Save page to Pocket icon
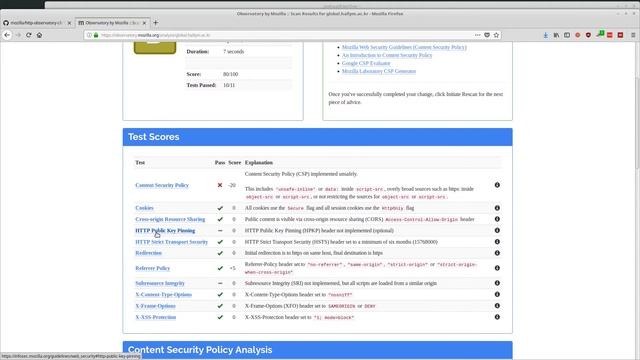This screenshot has width=640, height=360. [x=487, y=35]
